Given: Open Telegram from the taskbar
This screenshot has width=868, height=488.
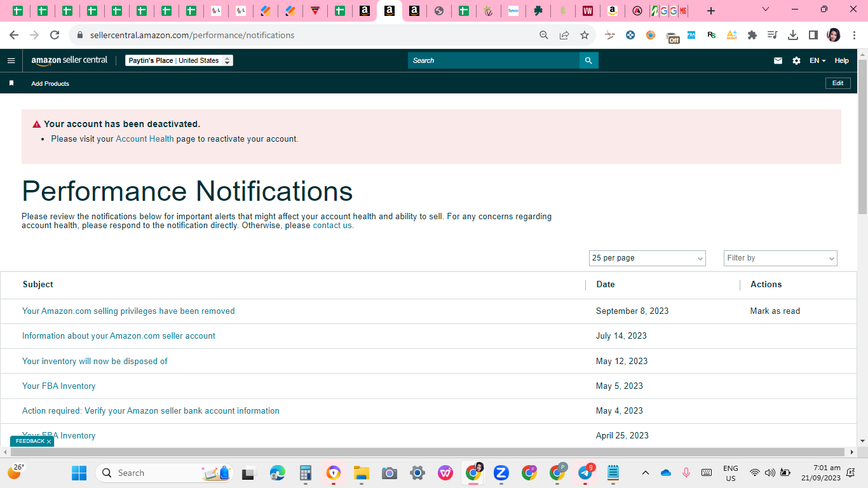Looking at the screenshot, I should [585, 473].
